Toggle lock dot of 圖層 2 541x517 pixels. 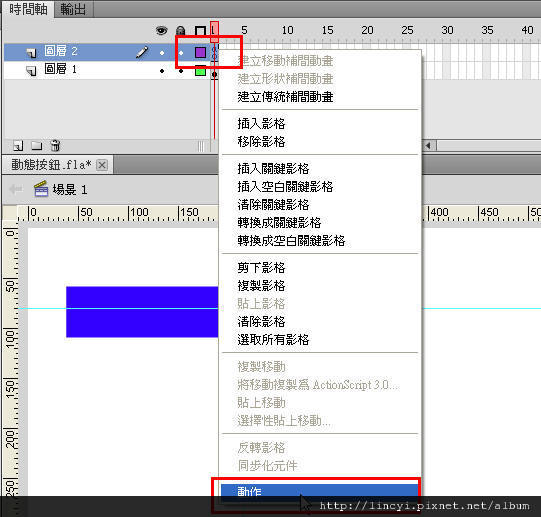(181, 53)
